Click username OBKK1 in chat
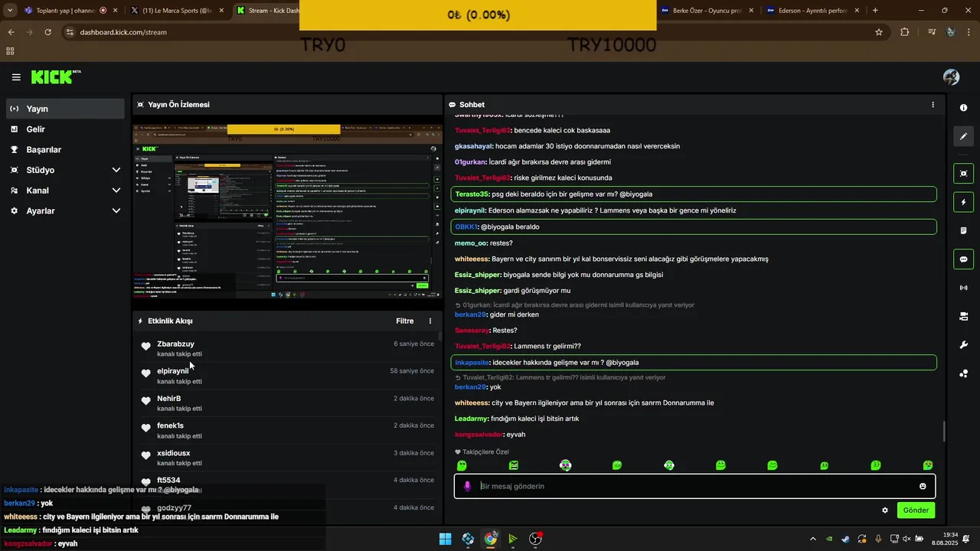The height and width of the screenshot is (551, 980). tap(466, 227)
